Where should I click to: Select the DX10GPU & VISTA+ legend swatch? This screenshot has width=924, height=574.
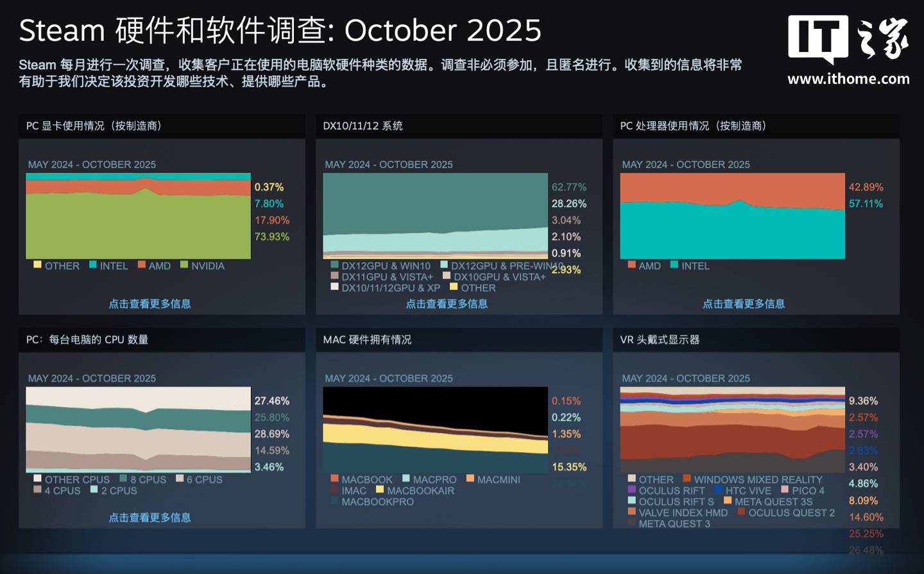[447, 276]
